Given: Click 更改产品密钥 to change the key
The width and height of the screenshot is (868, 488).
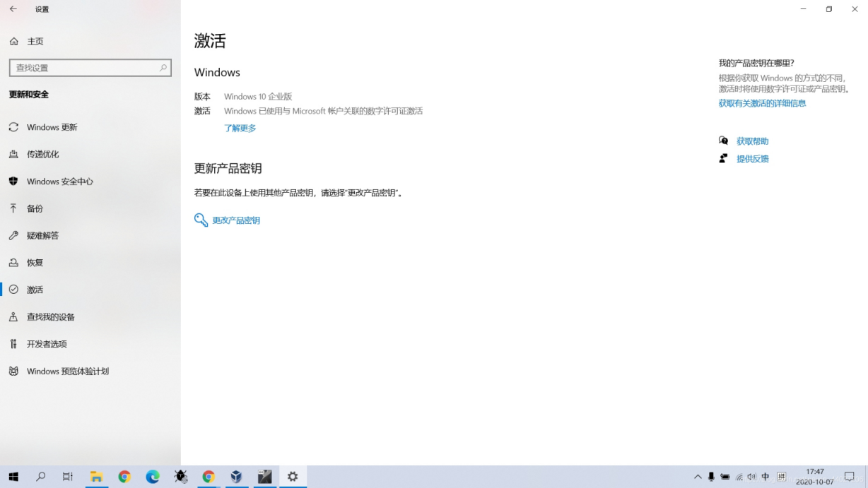Looking at the screenshot, I should pos(236,220).
